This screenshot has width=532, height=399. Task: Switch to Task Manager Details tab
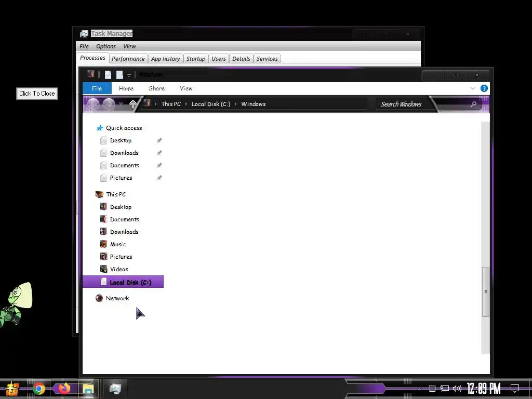point(241,59)
